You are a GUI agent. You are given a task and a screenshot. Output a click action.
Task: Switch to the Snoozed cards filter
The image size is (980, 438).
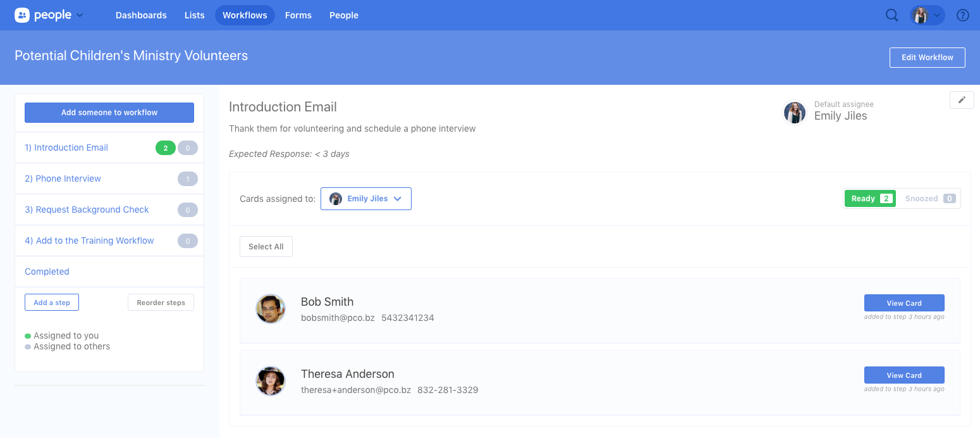tap(929, 199)
